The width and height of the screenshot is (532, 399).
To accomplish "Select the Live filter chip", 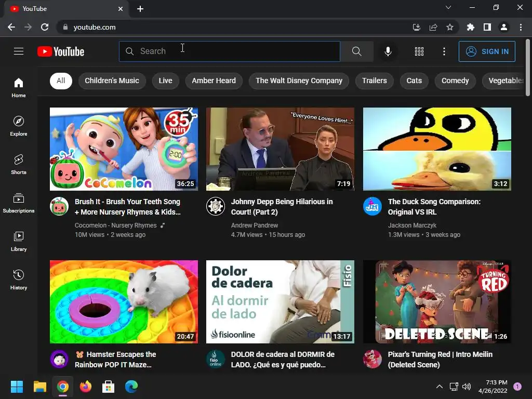I will click(166, 81).
